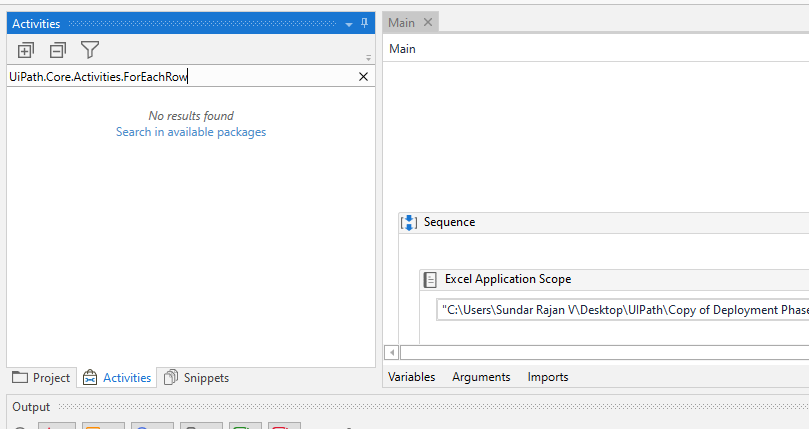
Task: Click Search in available packages link
Action: tap(191, 132)
